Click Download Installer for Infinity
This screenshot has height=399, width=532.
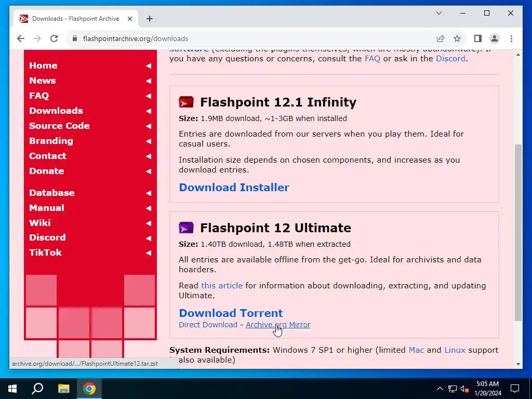(234, 187)
